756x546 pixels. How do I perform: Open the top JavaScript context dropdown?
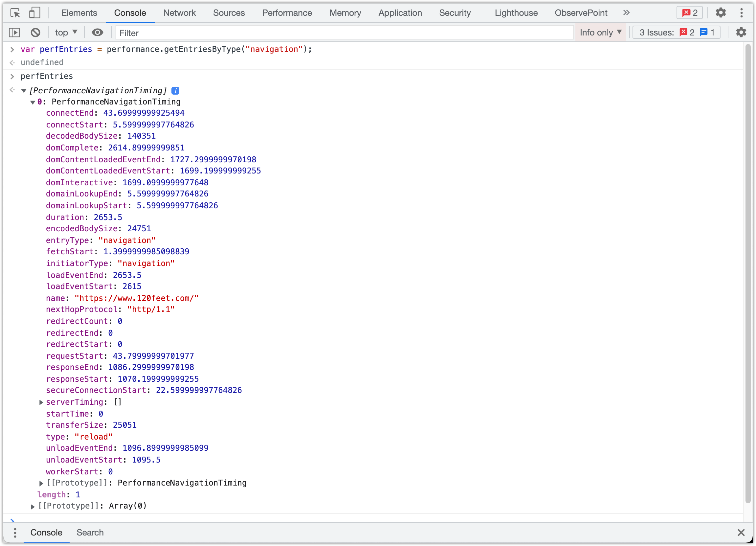click(x=66, y=32)
